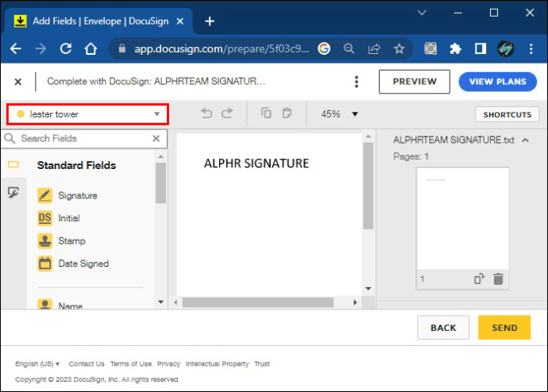Image resolution: width=548 pixels, height=392 pixels.
Task: Open the Terms of Use link
Action: click(x=131, y=363)
